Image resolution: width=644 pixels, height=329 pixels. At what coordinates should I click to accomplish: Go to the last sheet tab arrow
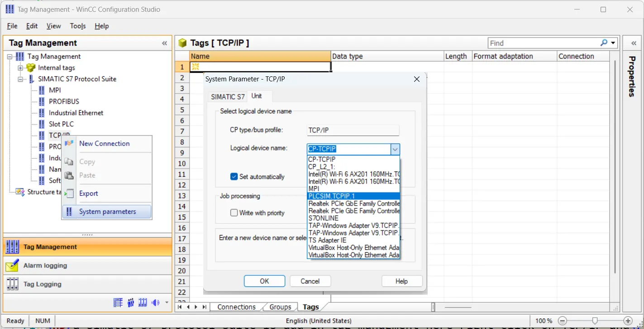(205, 307)
